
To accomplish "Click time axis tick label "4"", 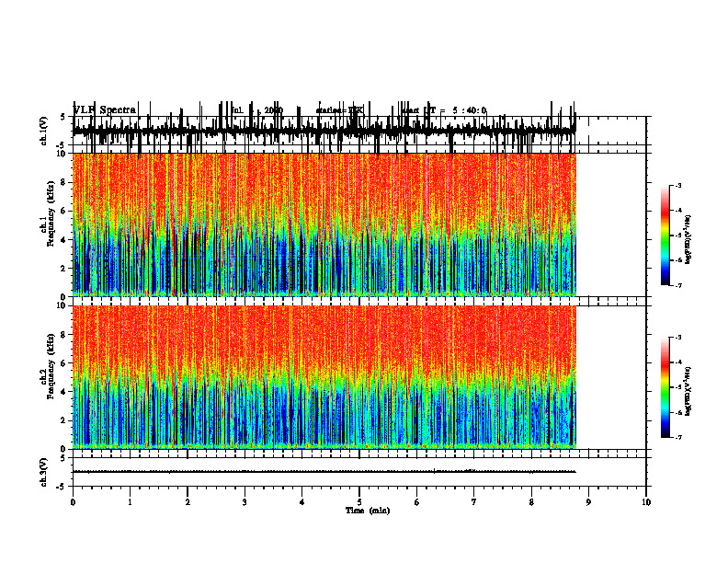I will coord(302,502).
